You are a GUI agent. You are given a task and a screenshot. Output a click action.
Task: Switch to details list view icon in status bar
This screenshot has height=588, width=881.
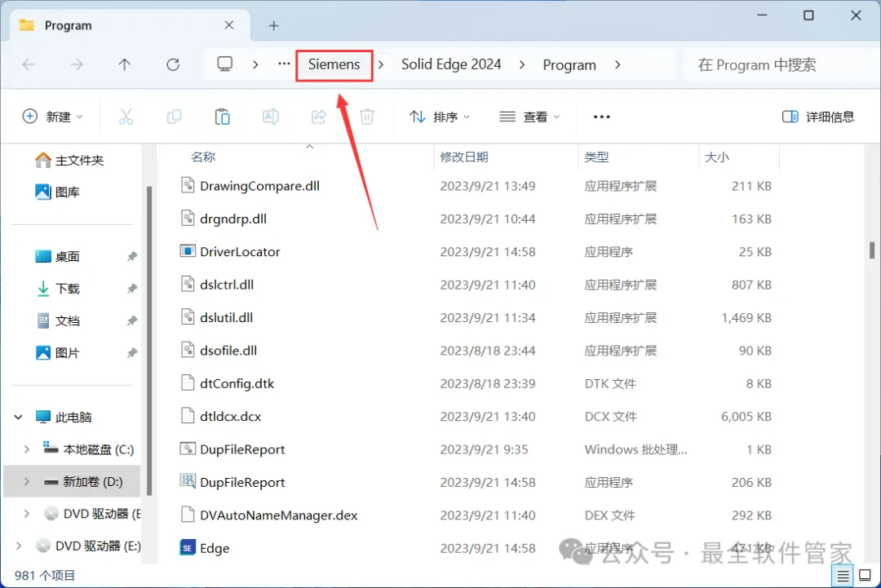(843, 576)
